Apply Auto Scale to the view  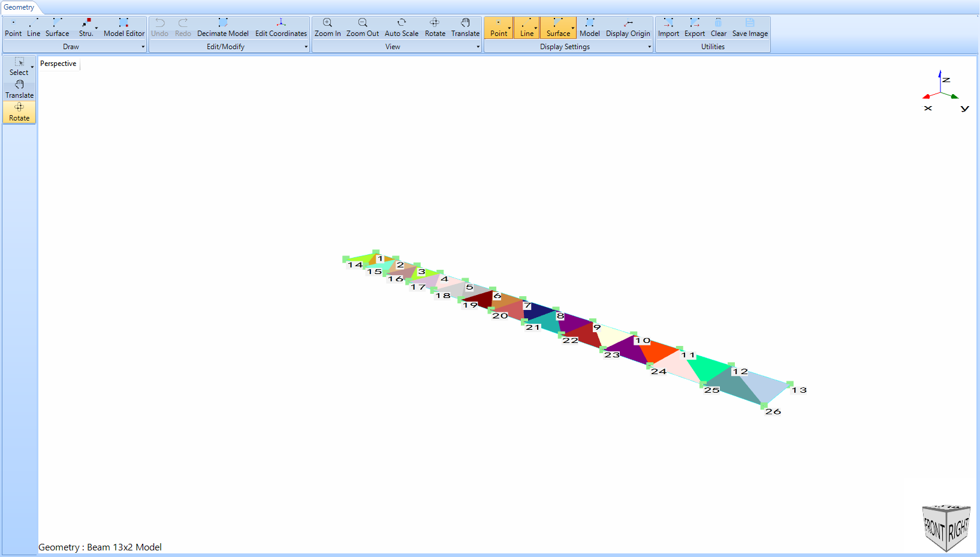pyautogui.click(x=401, y=28)
